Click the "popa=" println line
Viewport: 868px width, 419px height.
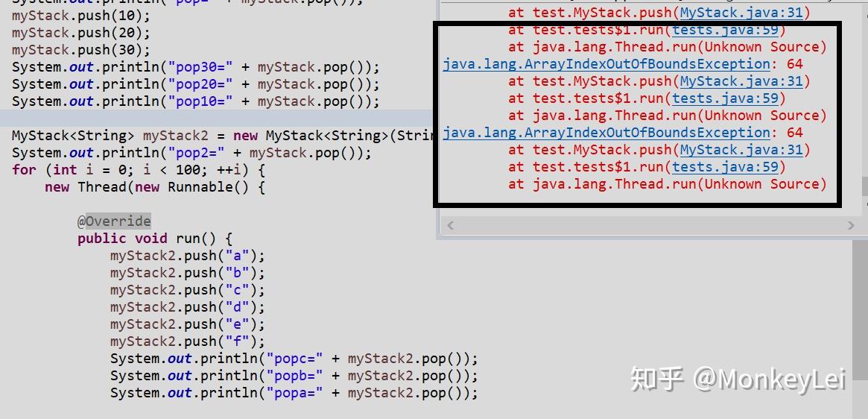click(294, 393)
